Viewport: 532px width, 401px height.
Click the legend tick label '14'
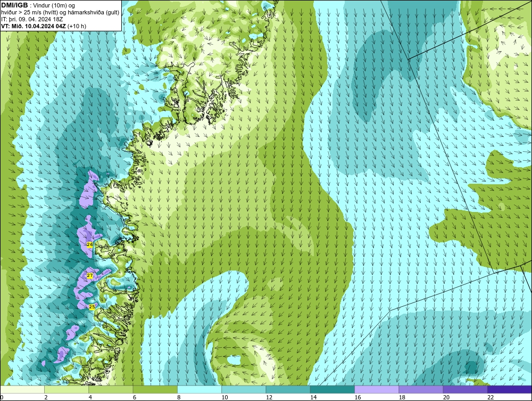[x=313, y=398]
